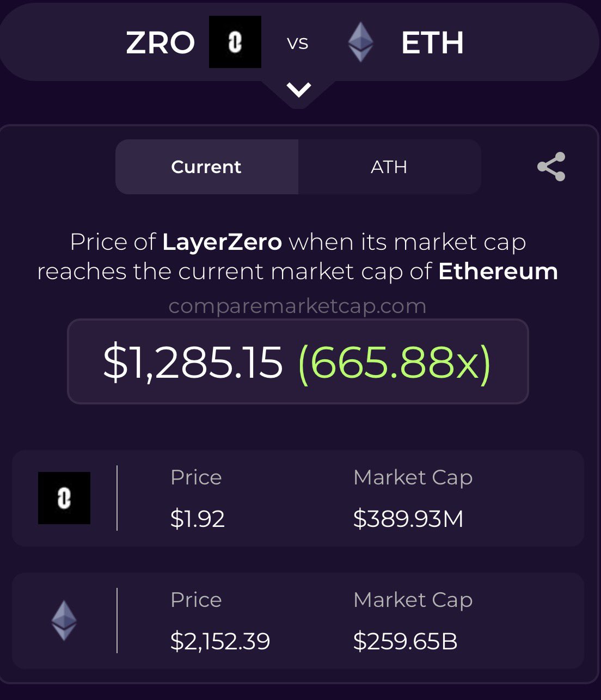Click the LayerZero market cap of $389.93M
The image size is (601, 700).
click(x=408, y=519)
